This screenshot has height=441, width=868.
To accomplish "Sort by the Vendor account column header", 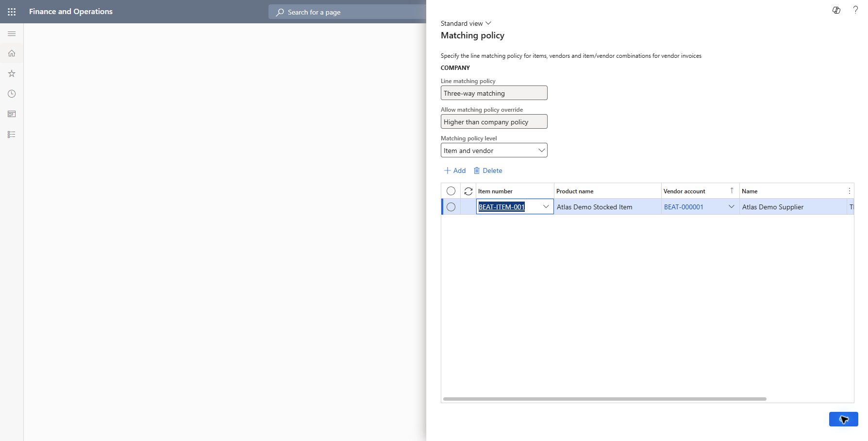I will pos(700,191).
